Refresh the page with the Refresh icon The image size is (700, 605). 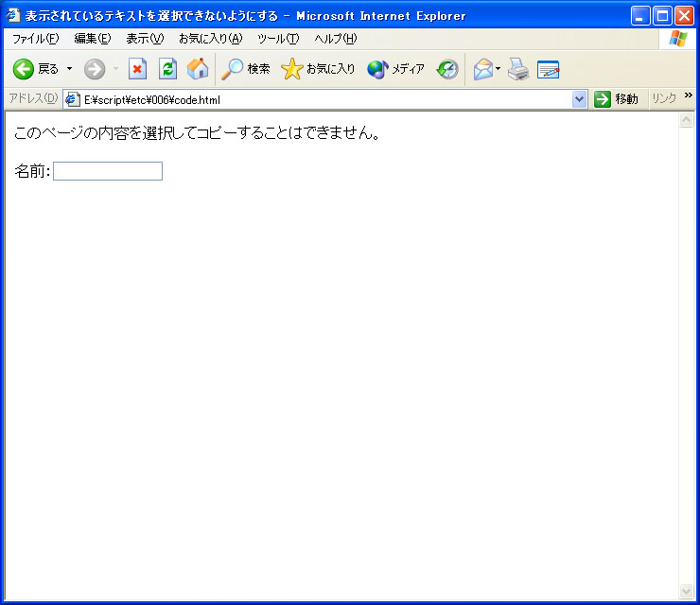pyautogui.click(x=167, y=69)
